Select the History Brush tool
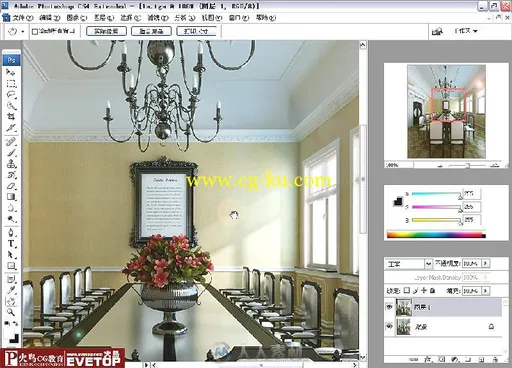This screenshot has width=512, height=368. (x=11, y=175)
